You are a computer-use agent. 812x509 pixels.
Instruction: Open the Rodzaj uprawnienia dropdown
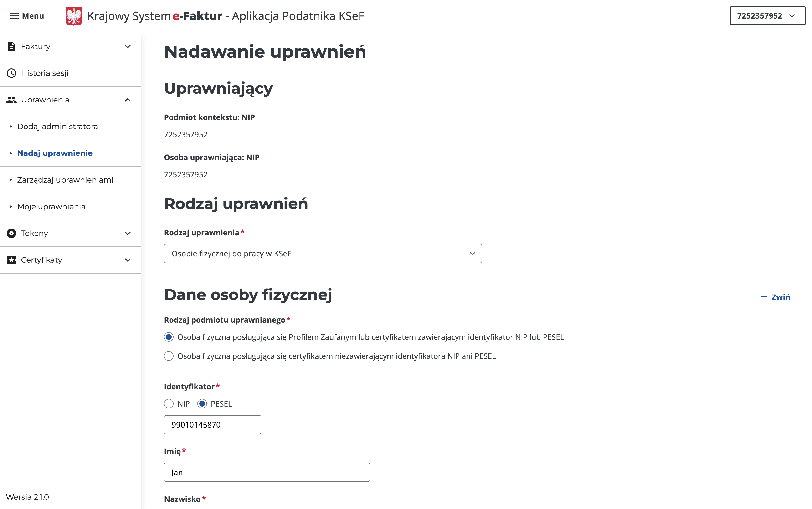[323, 254]
